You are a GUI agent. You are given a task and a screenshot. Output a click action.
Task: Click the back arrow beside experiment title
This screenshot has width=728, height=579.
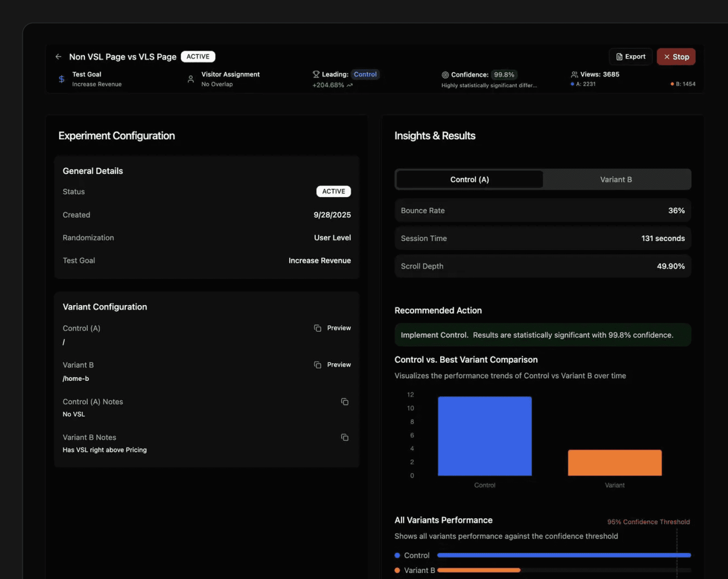tap(58, 57)
